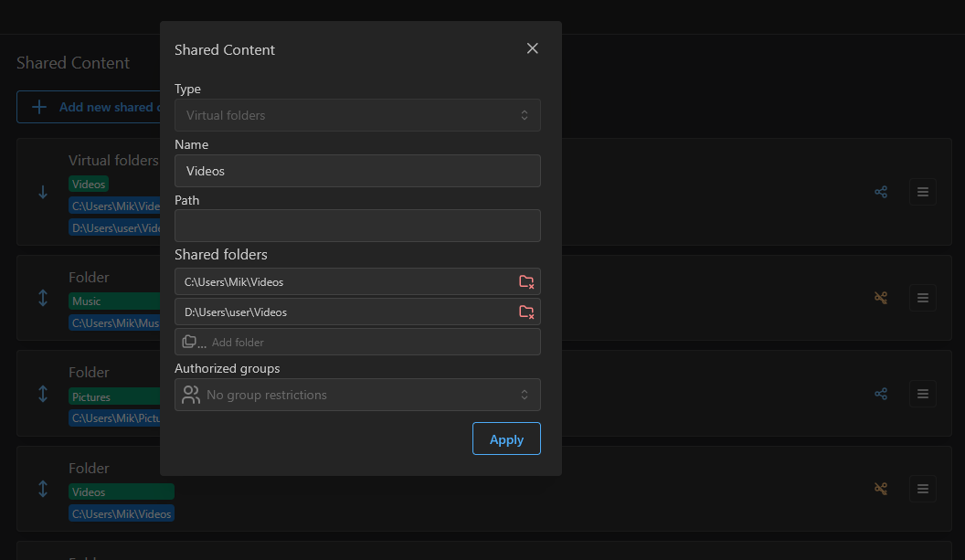Click the green Videos tag under Virtual folders
This screenshot has height=560, width=965.
(89, 184)
